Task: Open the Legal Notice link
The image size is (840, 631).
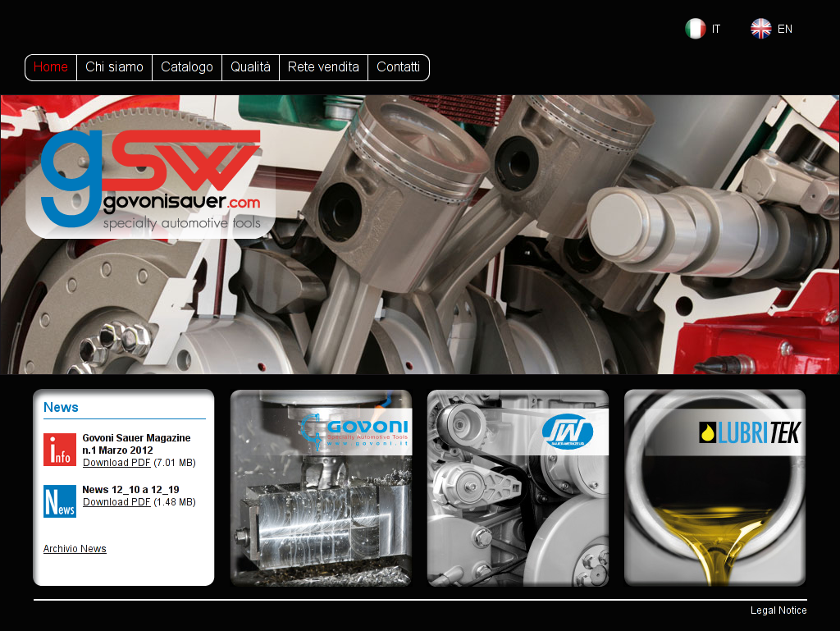Action: tap(778, 610)
